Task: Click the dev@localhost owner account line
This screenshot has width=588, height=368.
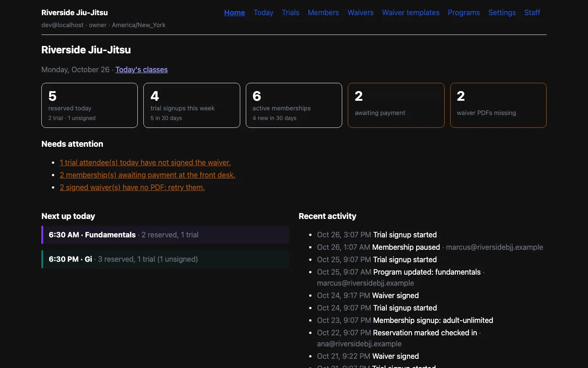Action: click(103, 25)
